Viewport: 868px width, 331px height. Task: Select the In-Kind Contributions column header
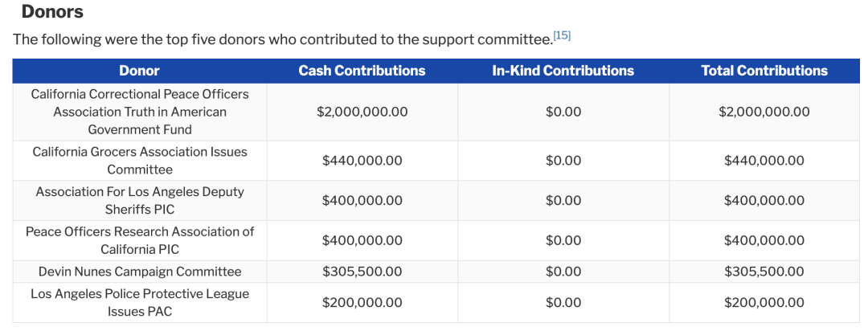(x=563, y=71)
